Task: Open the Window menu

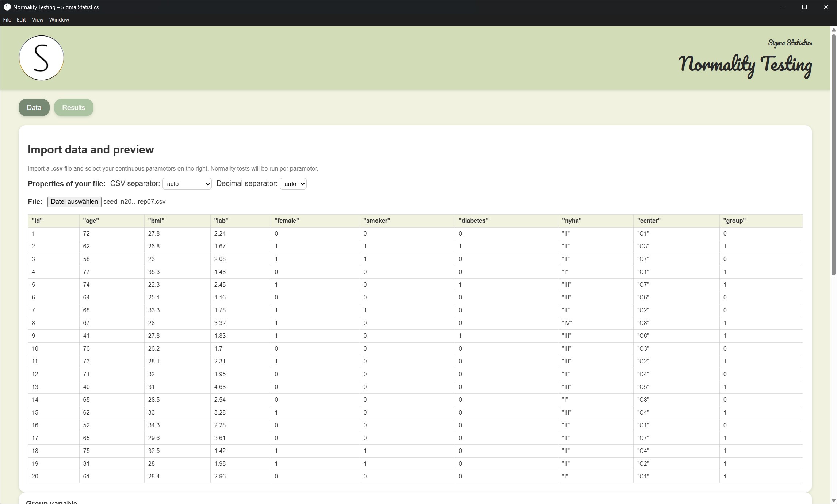Action: pyautogui.click(x=59, y=20)
